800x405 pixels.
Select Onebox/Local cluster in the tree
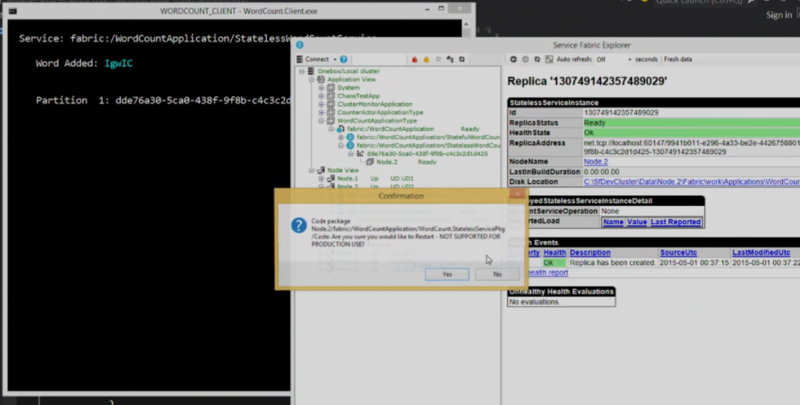tap(348, 71)
